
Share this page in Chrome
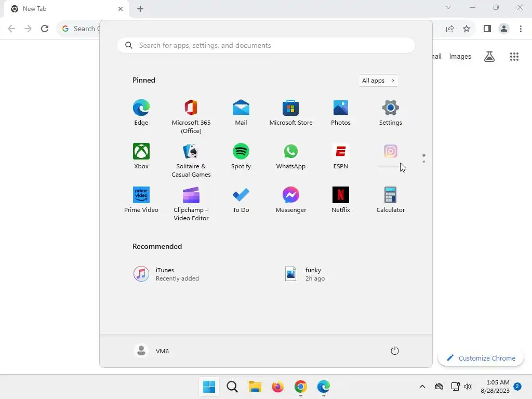450,29
